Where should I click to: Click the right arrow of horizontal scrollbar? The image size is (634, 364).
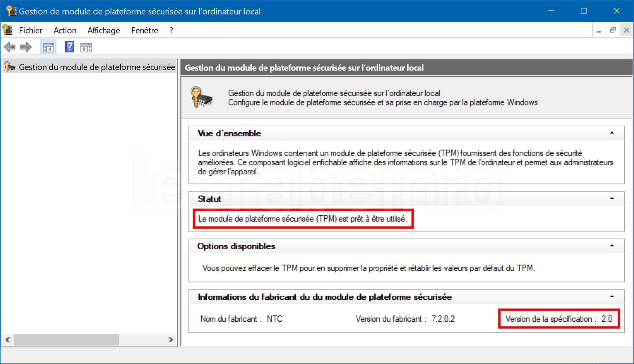[171, 340]
